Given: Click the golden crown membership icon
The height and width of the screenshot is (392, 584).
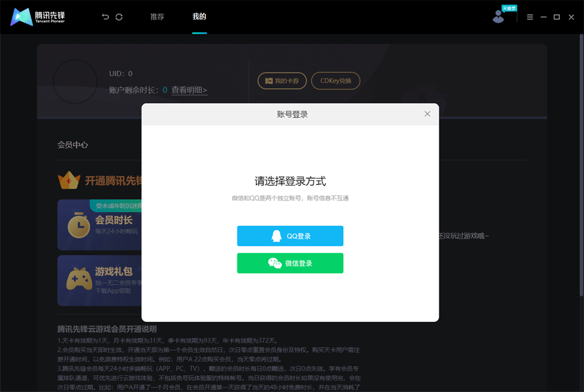Looking at the screenshot, I should coord(69,180).
